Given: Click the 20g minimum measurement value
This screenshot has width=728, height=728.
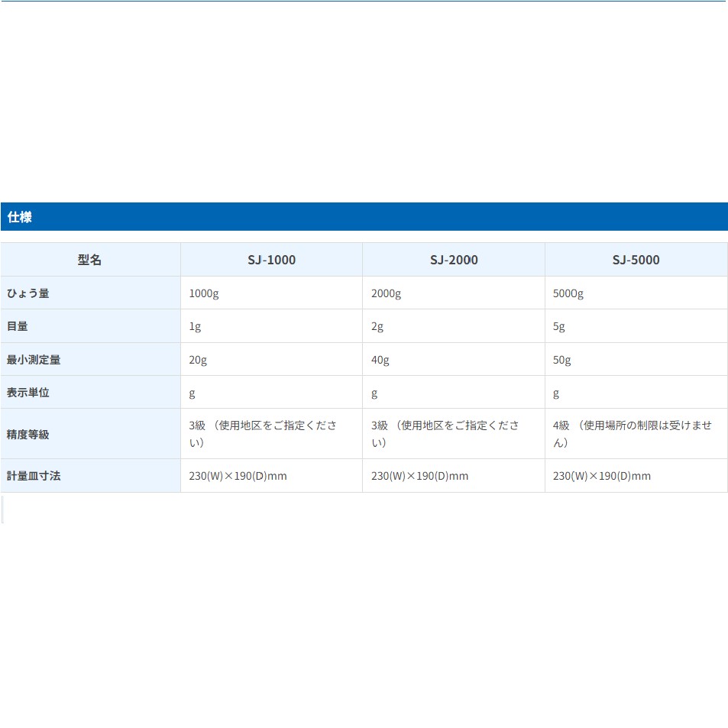Looking at the screenshot, I should (198, 360).
